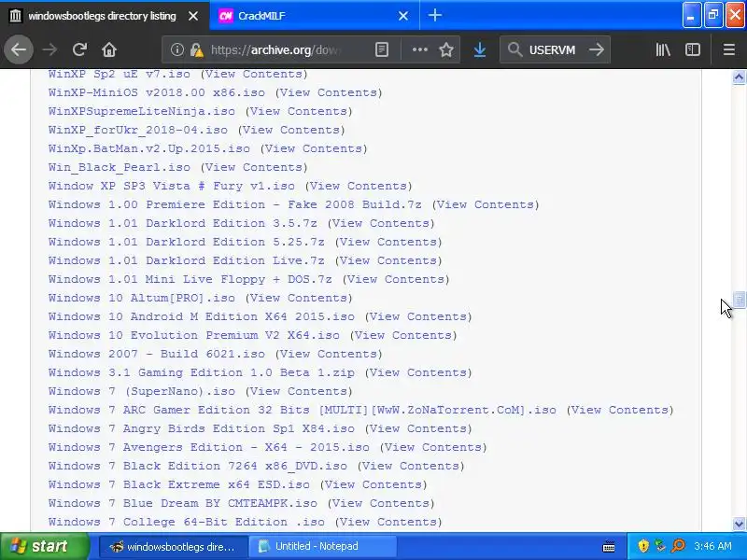Image resolution: width=747 pixels, height=560 pixels.
Task: Open Window XP SP3 Vista # Fury v1.iso
Action: click(x=172, y=186)
